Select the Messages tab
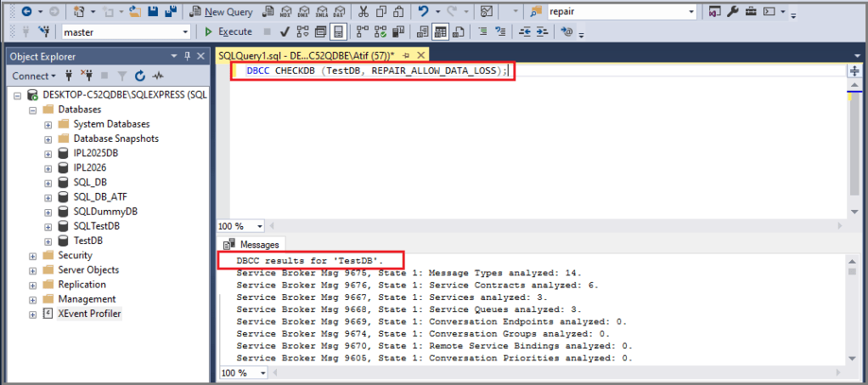The height and width of the screenshot is (385, 868). (254, 244)
